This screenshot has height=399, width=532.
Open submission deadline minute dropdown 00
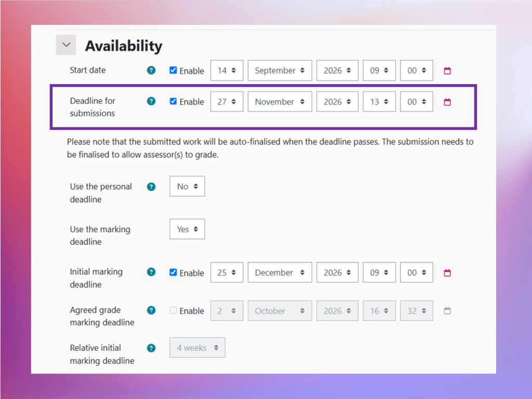416,101
